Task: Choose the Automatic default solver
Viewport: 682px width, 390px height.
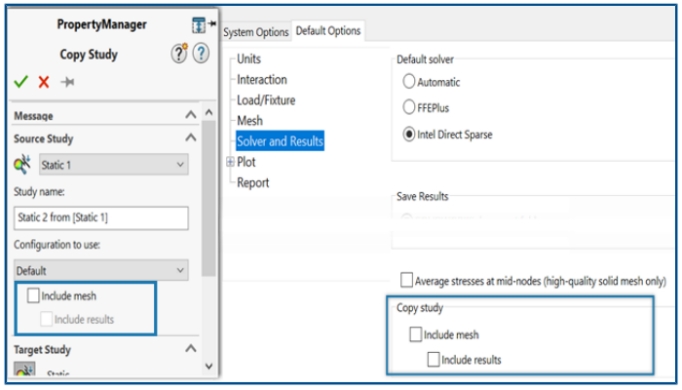Action: click(x=408, y=81)
